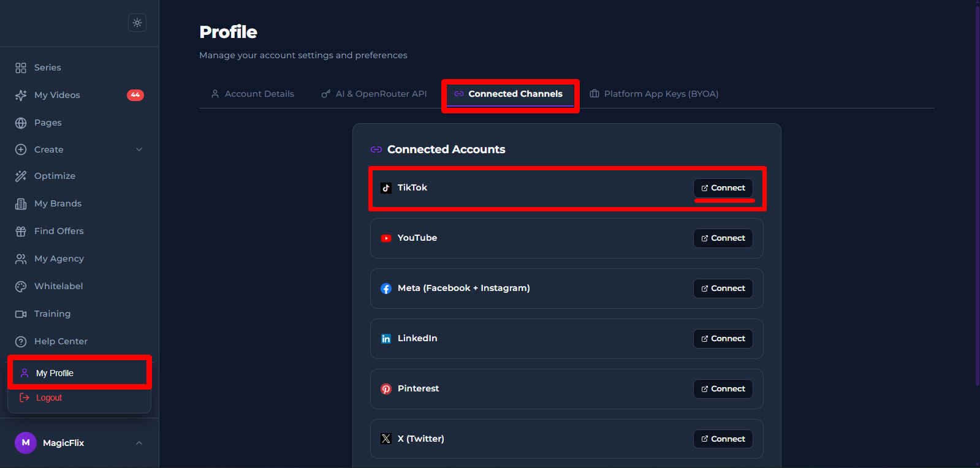Open Find Offers
This screenshot has height=468, width=980.
click(80, 231)
